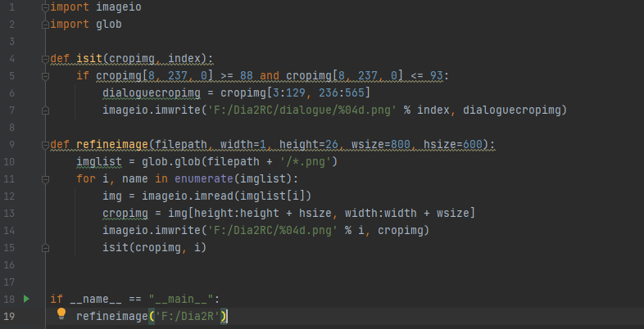Click the '/*.png' string literal
The image size is (644, 329).
pyautogui.click(x=305, y=162)
